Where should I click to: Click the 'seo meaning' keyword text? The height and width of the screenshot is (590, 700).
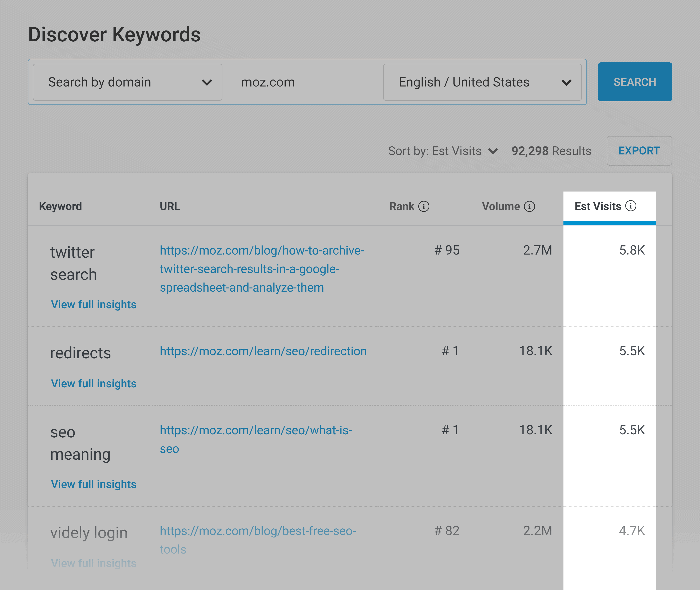(x=80, y=444)
